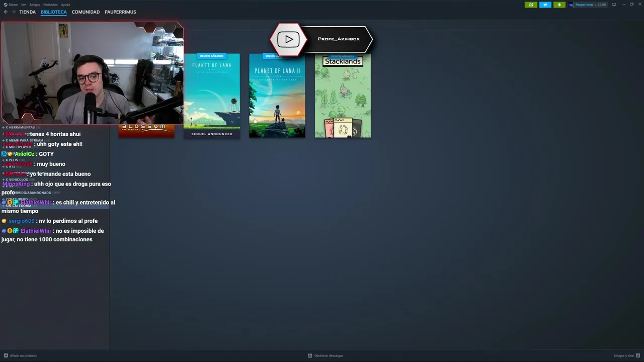Open the blue megaphone announcements button

[x=545, y=5]
